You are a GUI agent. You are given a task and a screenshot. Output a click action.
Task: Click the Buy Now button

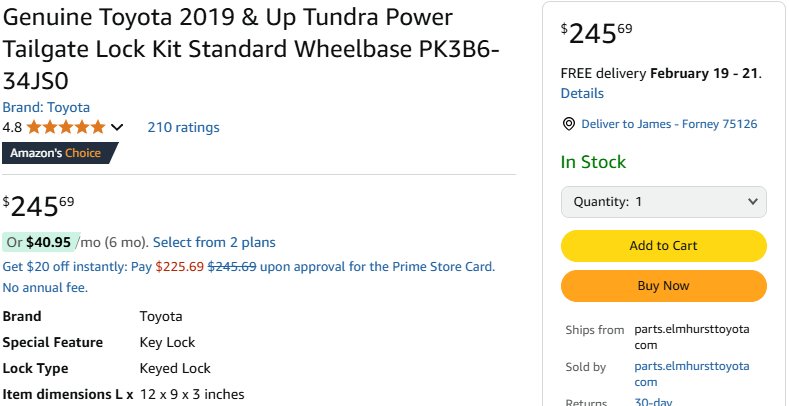(x=664, y=286)
